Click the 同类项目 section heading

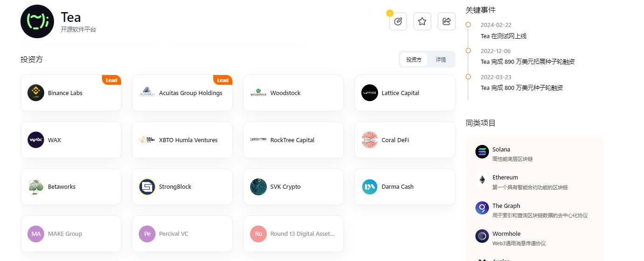pyautogui.click(x=481, y=123)
